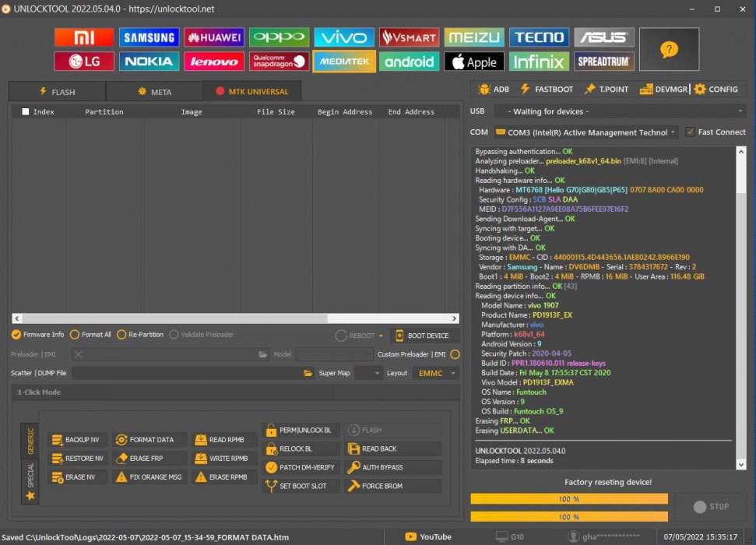
Task: Open the Device Manager DEVMGR
Action: [x=664, y=90]
